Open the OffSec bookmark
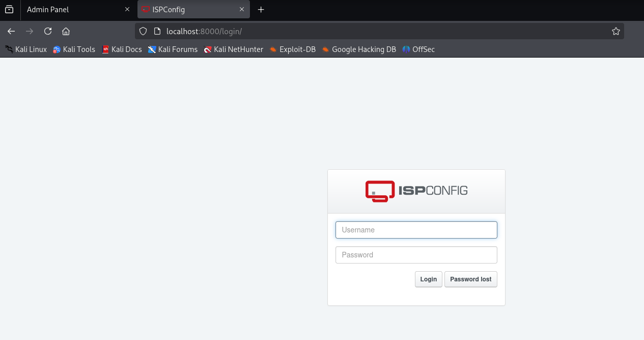Image resolution: width=644 pixels, height=340 pixels. coord(418,49)
